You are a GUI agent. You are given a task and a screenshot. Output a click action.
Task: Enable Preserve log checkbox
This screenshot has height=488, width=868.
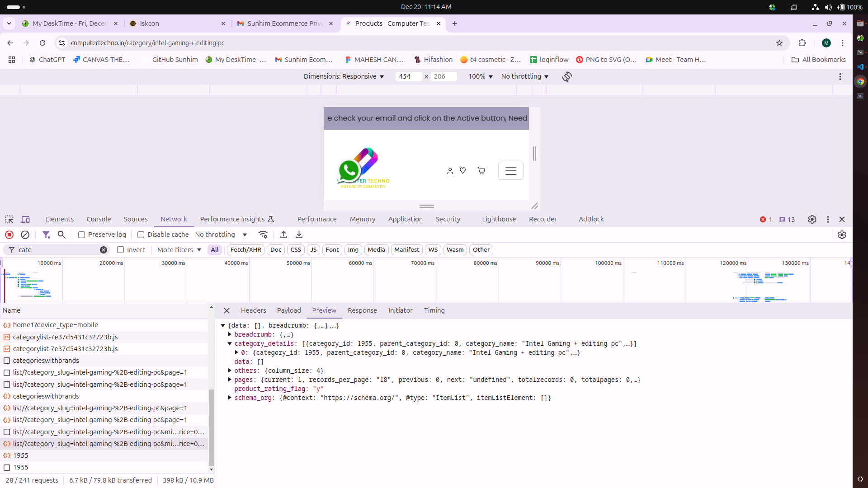point(82,235)
